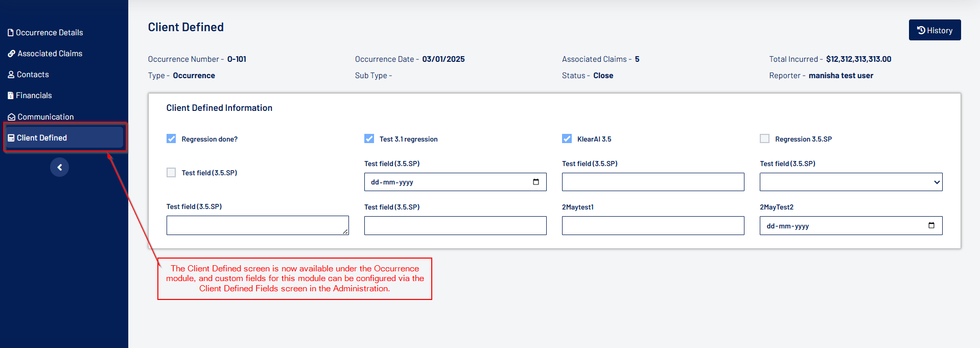980x348 pixels.
Task: Tick the unchecked Test field (3.5.SP) checkbox
Action: [x=171, y=173]
